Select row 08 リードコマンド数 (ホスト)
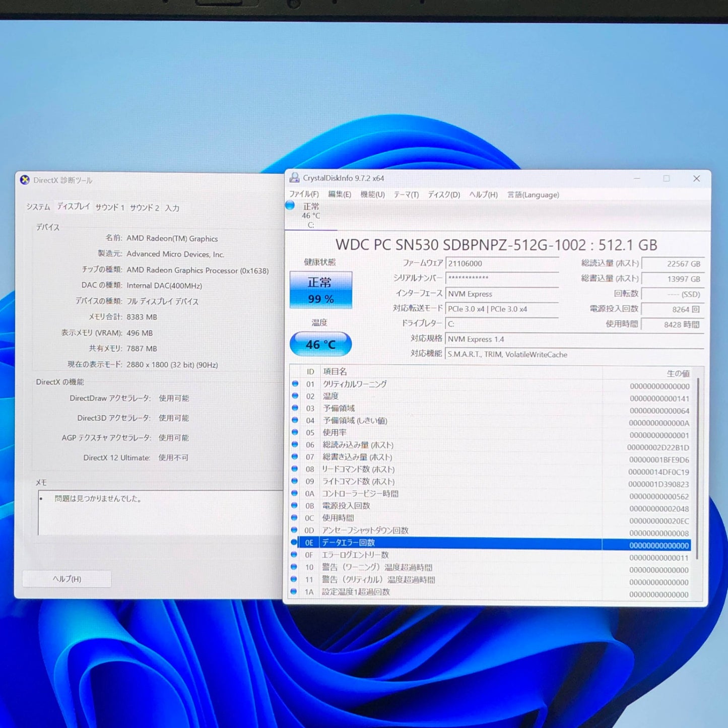The image size is (728, 728). 491,470
